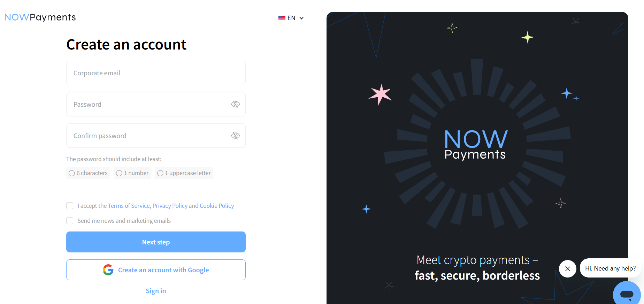
Task: Click the '1 uppercase letter' requirement indicator
Action: pyautogui.click(x=184, y=173)
